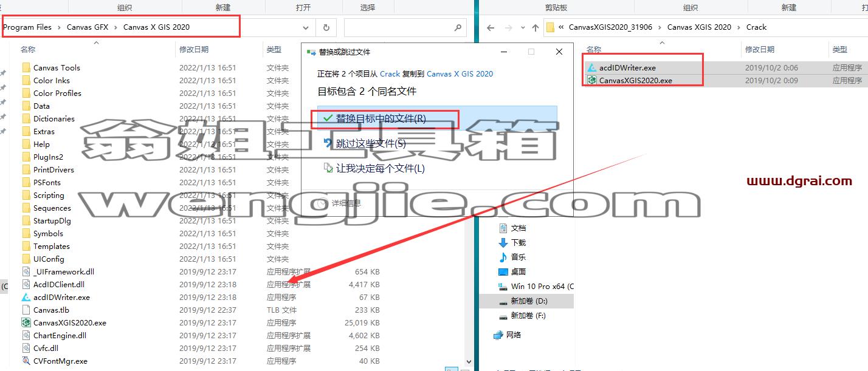Select the Color Profiles folder icon

(x=26, y=93)
